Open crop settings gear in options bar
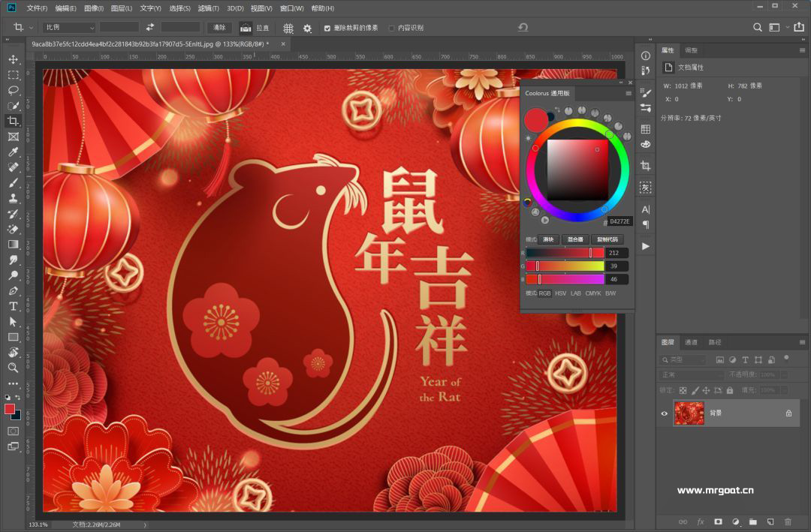Image resolution: width=811 pixels, height=532 pixels. tap(307, 28)
